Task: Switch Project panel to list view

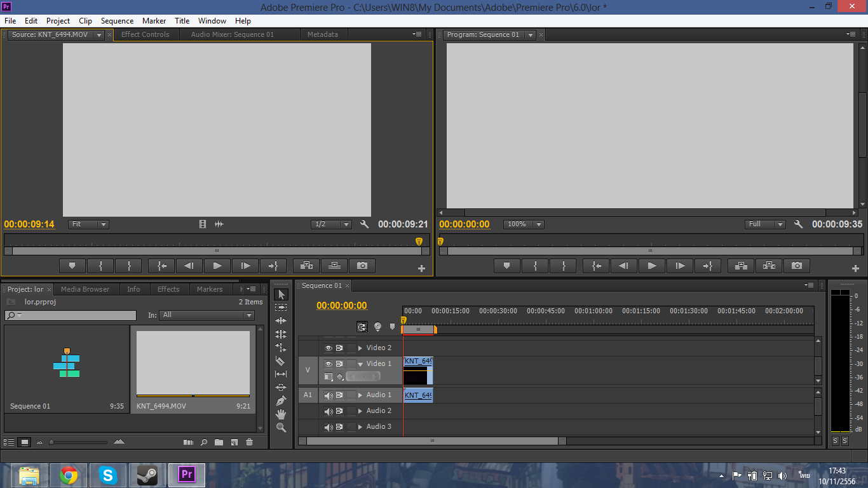Action: [10, 442]
